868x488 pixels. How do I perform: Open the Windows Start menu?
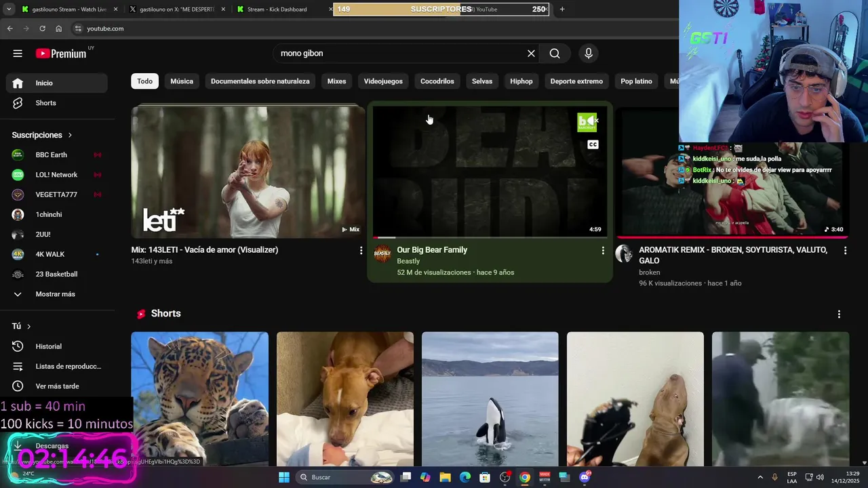[x=284, y=477]
